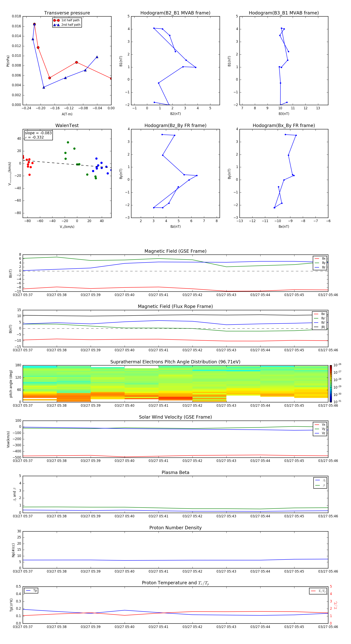
Task: Click the 'pitch angle (deg)' y-axis label
Action: click(x=11, y=384)
